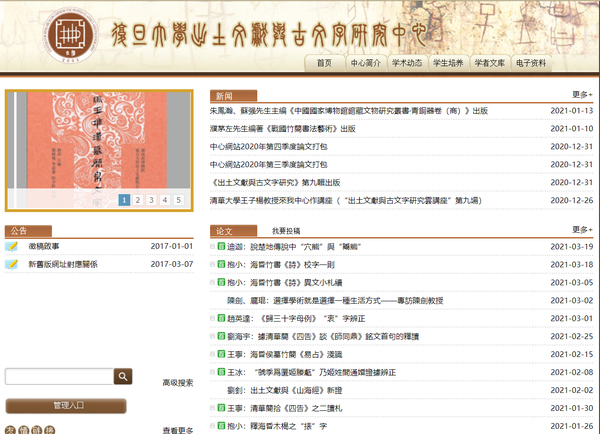
Task: Open the 电子资料 navigation tab
Action: (531, 63)
